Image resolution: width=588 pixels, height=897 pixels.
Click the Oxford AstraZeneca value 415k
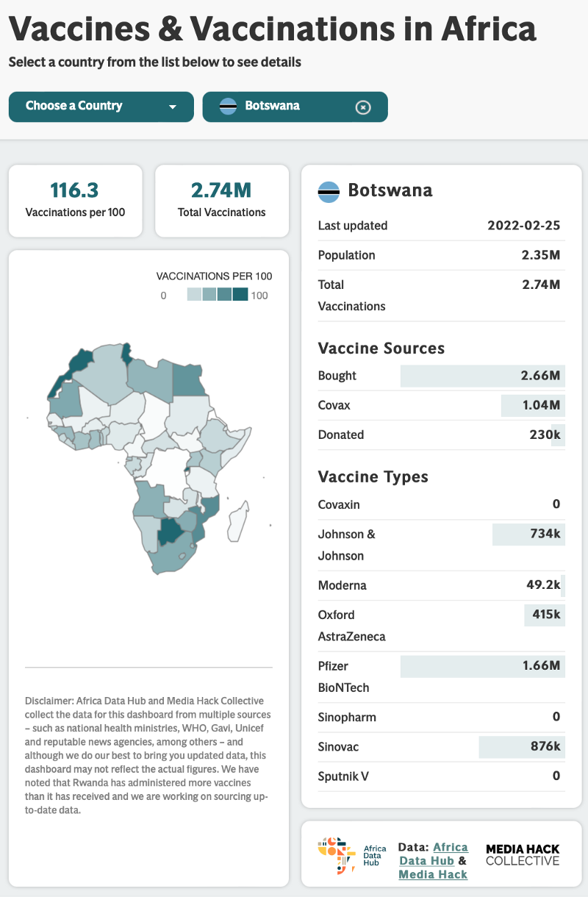(x=546, y=614)
